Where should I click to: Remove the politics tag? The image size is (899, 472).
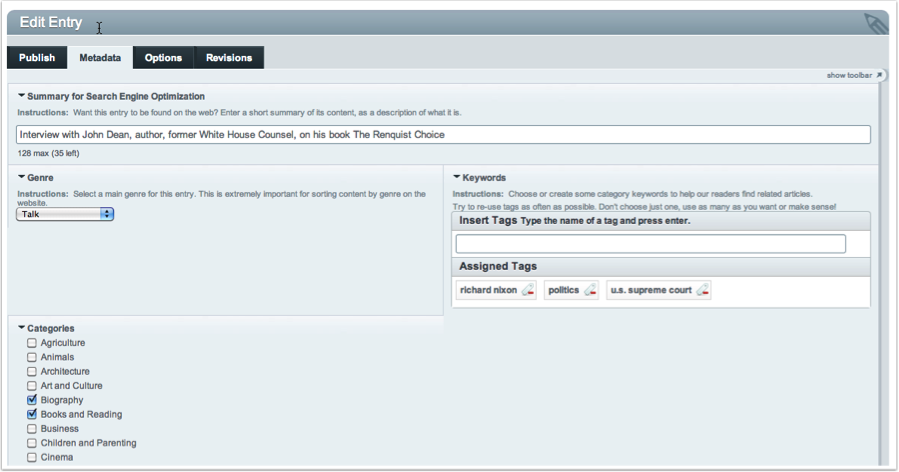tap(590, 290)
